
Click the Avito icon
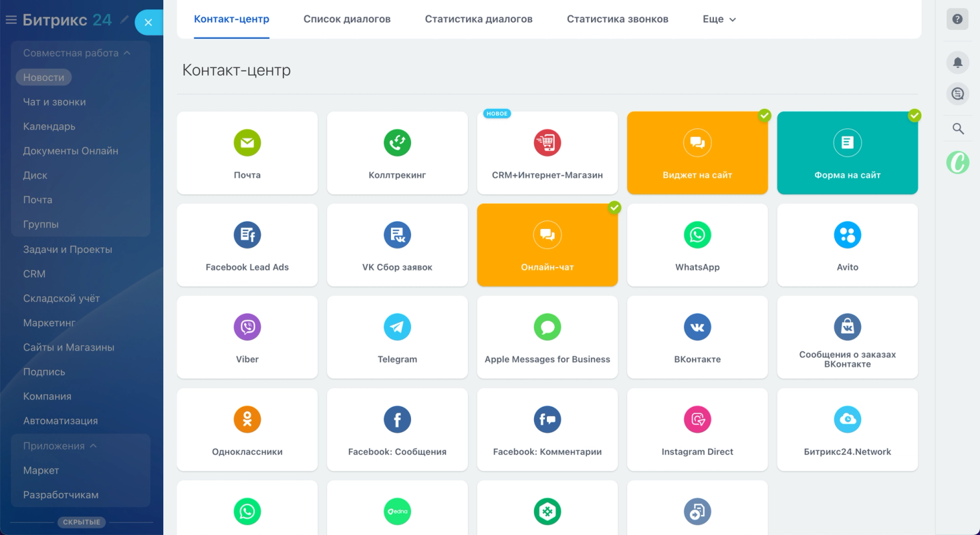tap(848, 234)
